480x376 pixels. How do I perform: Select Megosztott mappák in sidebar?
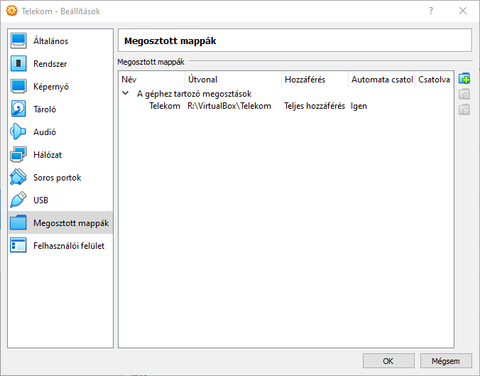60,223
